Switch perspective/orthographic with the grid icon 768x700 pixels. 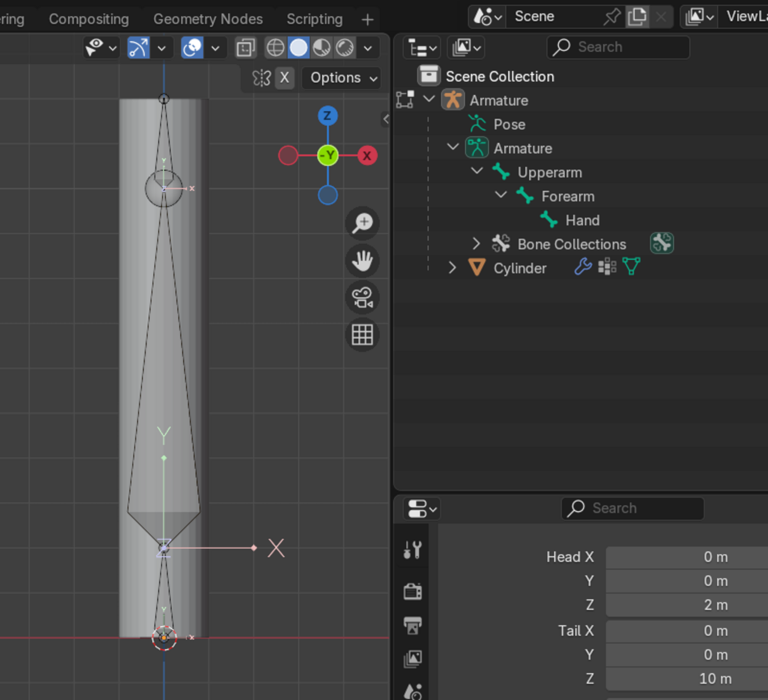coord(362,335)
